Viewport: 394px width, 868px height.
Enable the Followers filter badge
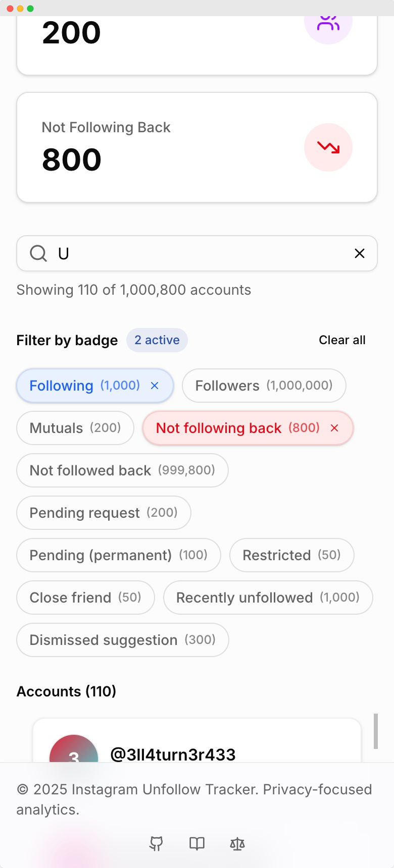point(264,386)
